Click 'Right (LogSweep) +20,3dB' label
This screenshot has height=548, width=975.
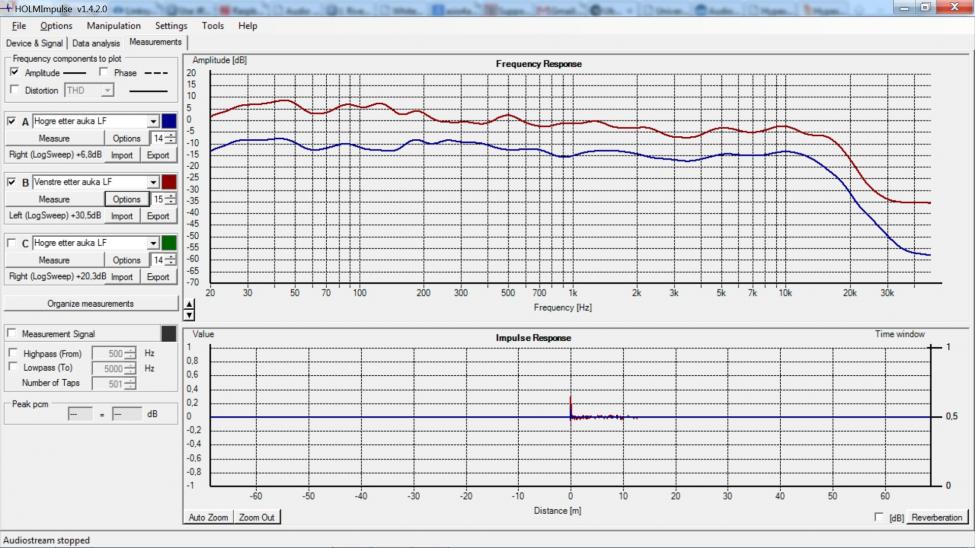point(57,276)
